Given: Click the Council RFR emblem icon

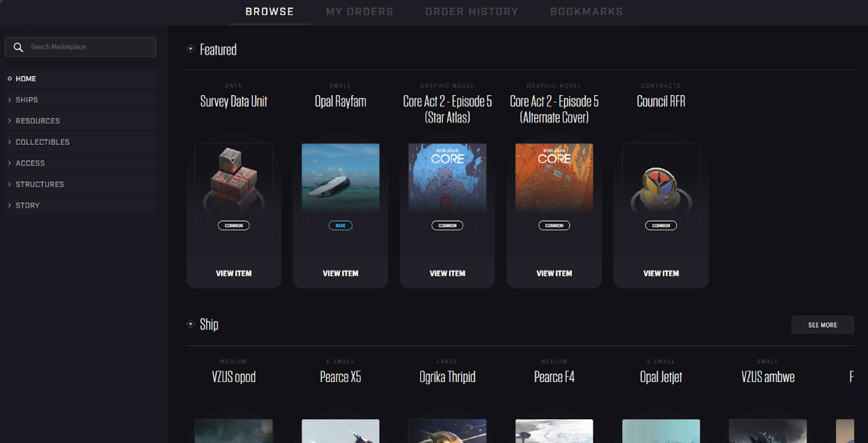Looking at the screenshot, I should 660,186.
